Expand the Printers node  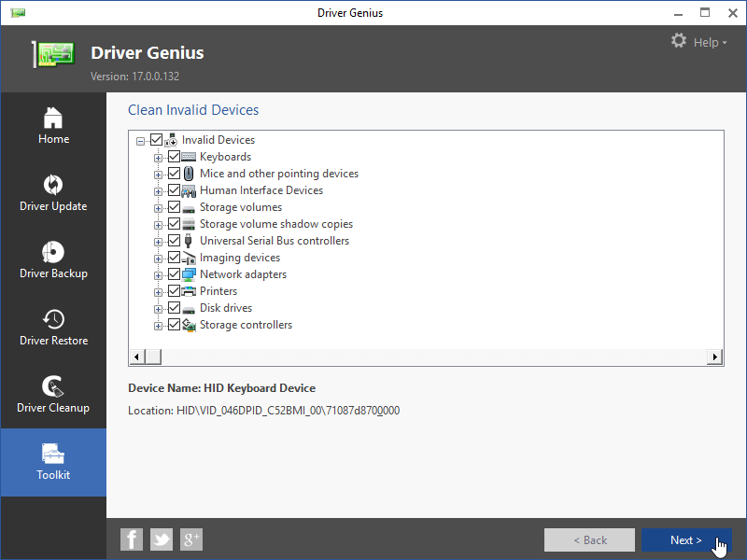pyautogui.click(x=158, y=292)
